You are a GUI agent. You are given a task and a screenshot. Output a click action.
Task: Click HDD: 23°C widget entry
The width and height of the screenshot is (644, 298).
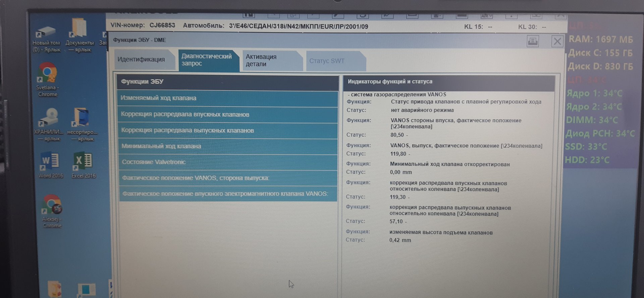(587, 160)
